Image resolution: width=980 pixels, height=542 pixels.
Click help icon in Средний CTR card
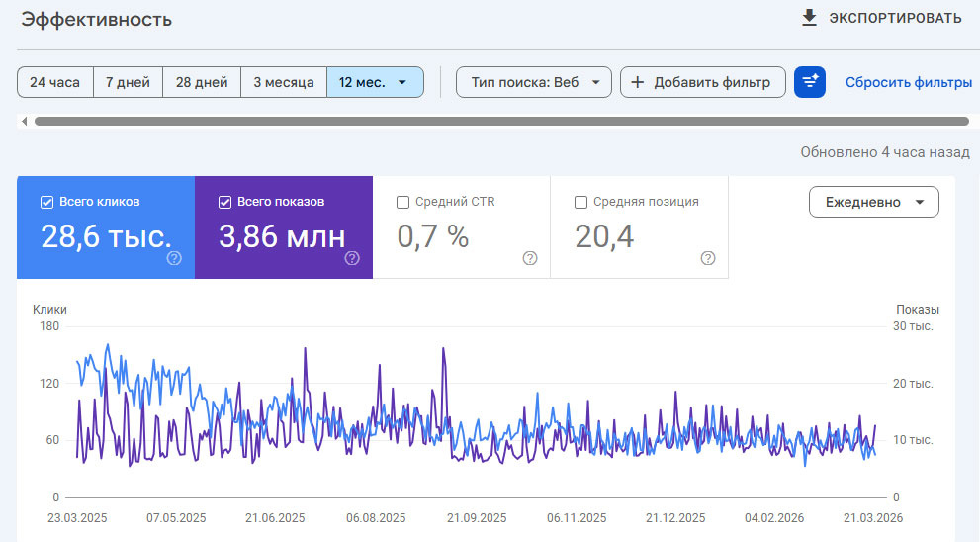click(x=530, y=258)
